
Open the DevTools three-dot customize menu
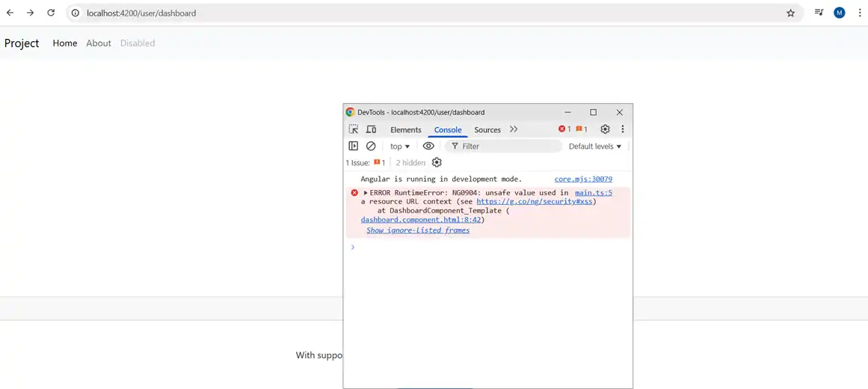pos(623,129)
